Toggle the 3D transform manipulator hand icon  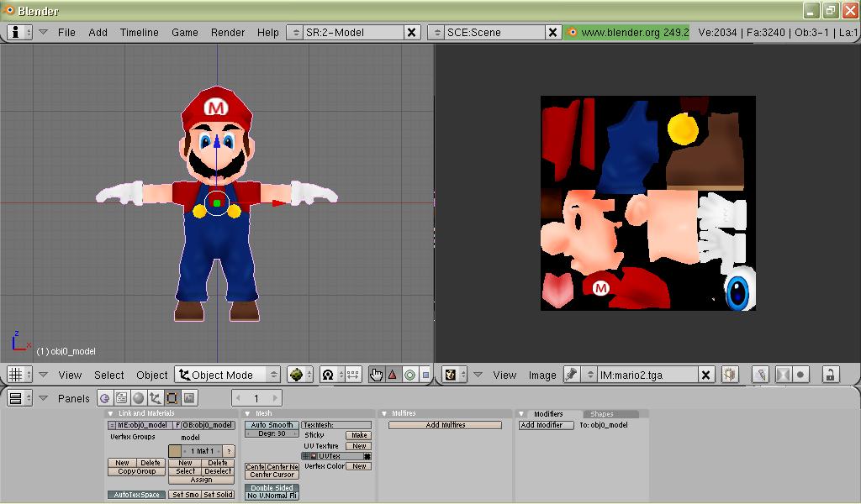pos(376,375)
